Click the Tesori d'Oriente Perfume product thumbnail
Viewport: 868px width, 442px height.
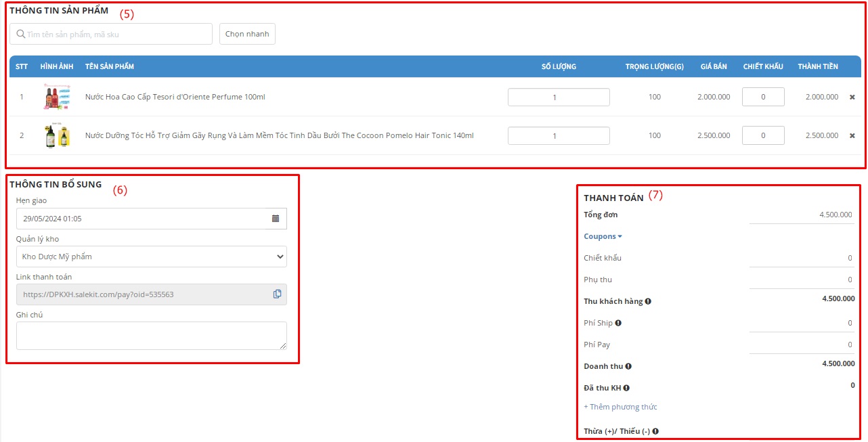click(x=57, y=97)
